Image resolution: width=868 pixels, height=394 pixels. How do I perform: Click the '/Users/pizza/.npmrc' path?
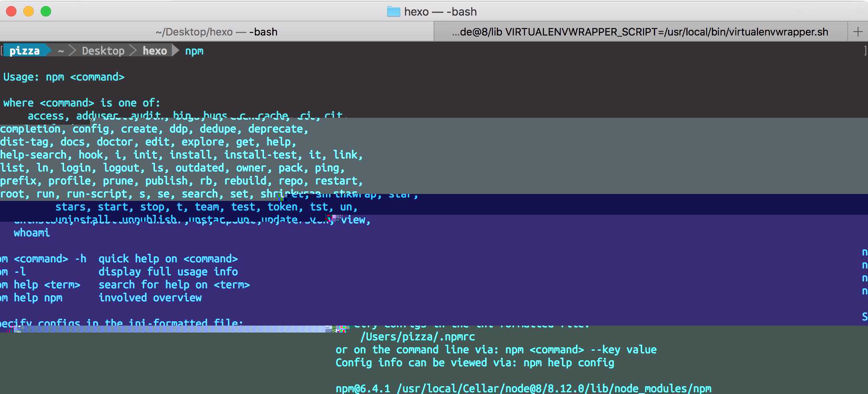pos(418,337)
